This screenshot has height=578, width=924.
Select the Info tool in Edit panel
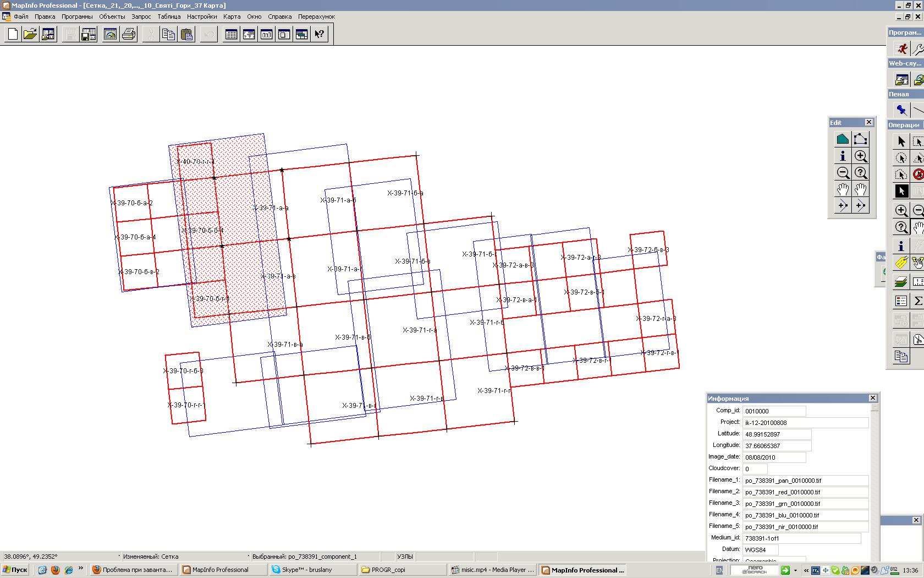(843, 156)
